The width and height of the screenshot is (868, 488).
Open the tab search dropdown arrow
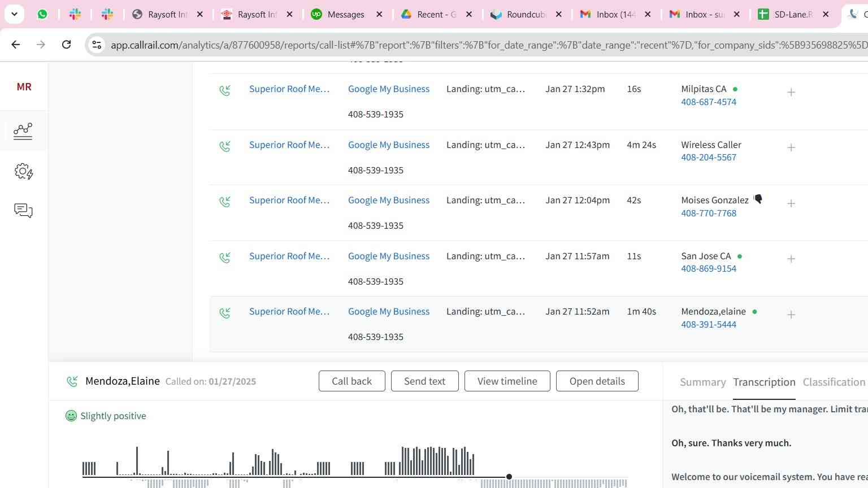point(14,14)
